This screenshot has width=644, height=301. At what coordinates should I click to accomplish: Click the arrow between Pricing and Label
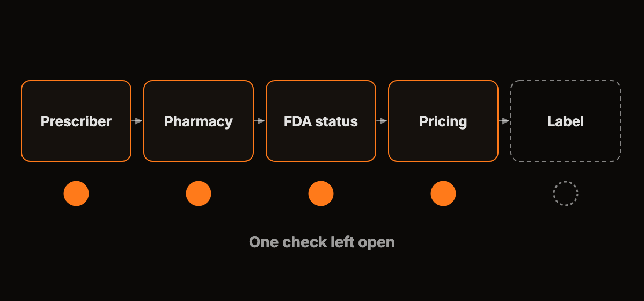504,121
